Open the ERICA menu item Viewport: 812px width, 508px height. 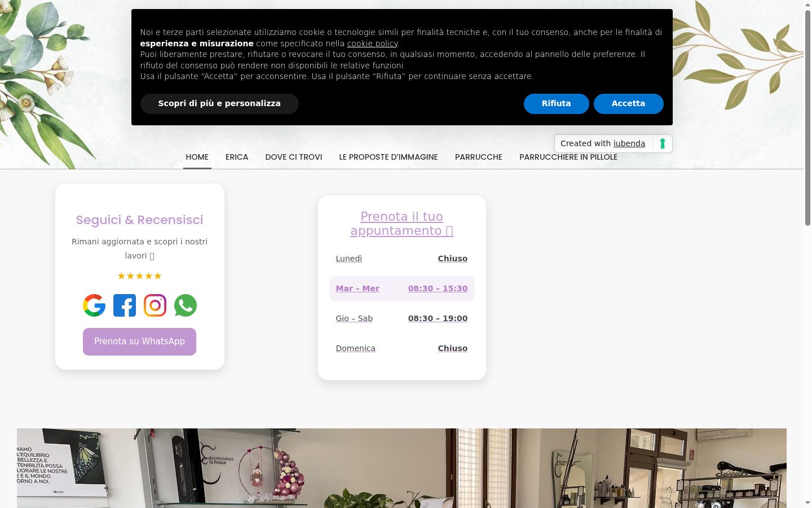[x=237, y=157]
